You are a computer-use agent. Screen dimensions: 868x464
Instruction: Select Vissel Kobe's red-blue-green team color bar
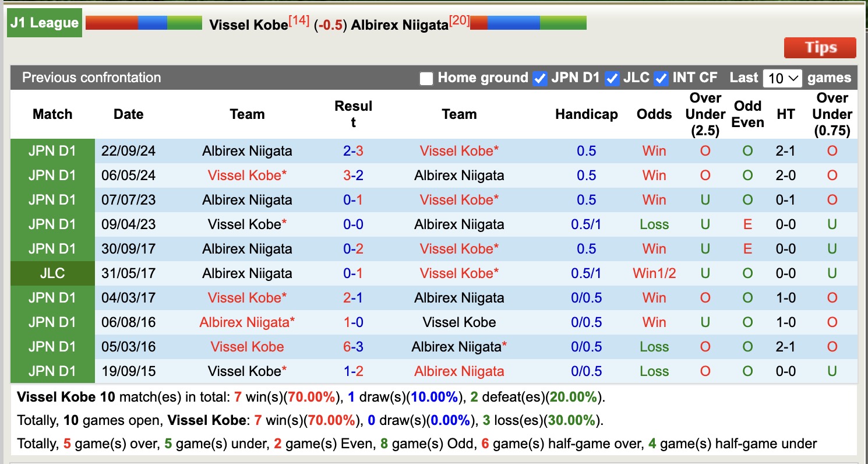click(x=143, y=22)
